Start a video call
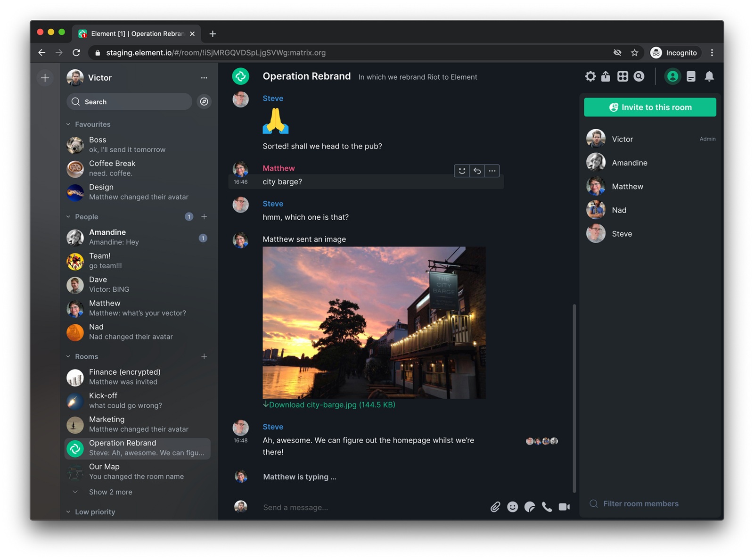This screenshot has height=560, width=754. (564, 507)
